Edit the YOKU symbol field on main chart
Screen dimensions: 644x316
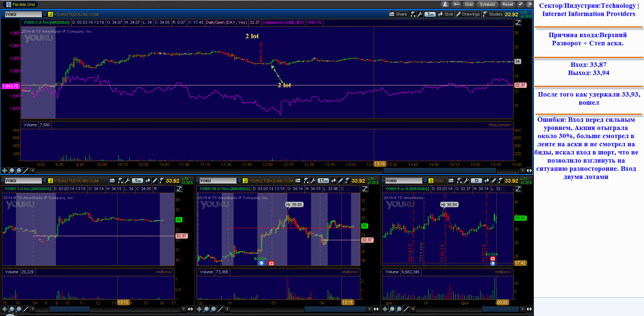point(23,14)
